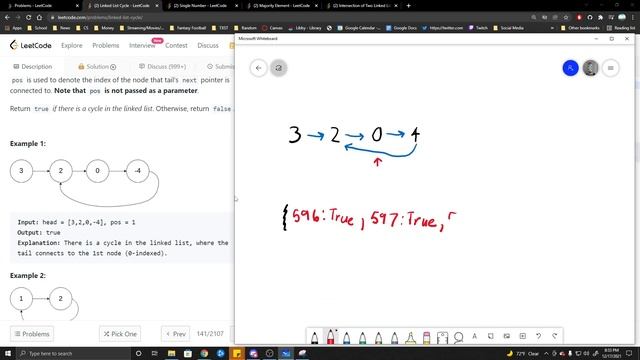Open the Random bookmark folder
640x360 pixels.
pos(246,28)
